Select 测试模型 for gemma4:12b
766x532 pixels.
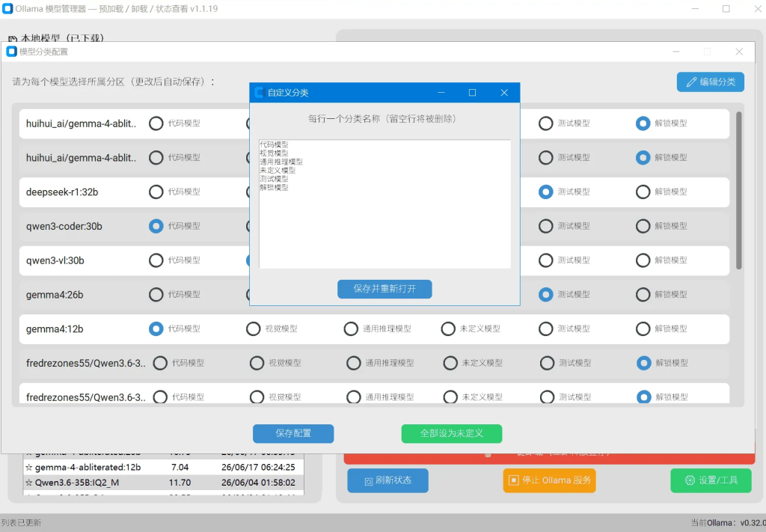(545, 328)
